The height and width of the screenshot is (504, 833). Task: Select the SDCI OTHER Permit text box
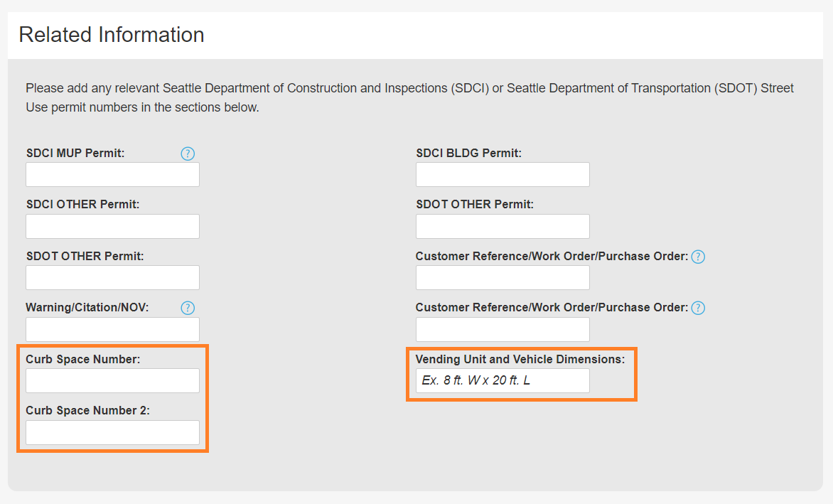pyautogui.click(x=112, y=226)
